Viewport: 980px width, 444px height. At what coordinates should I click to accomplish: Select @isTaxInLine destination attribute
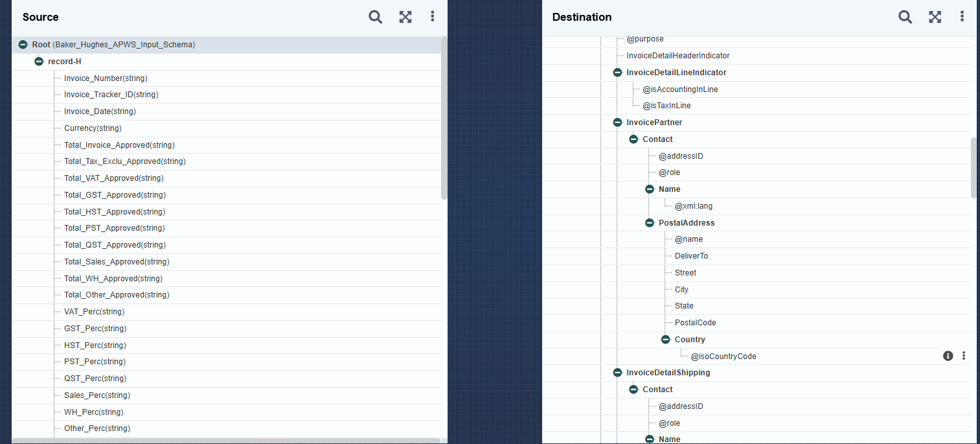[667, 106]
